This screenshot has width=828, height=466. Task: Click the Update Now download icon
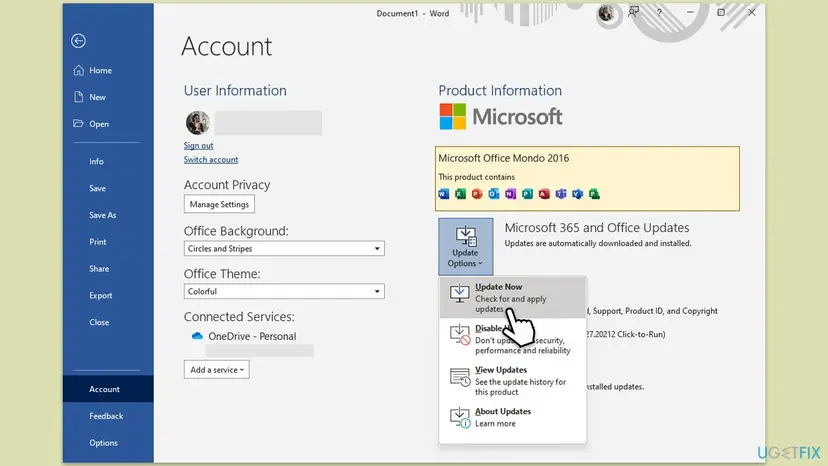tap(459, 293)
